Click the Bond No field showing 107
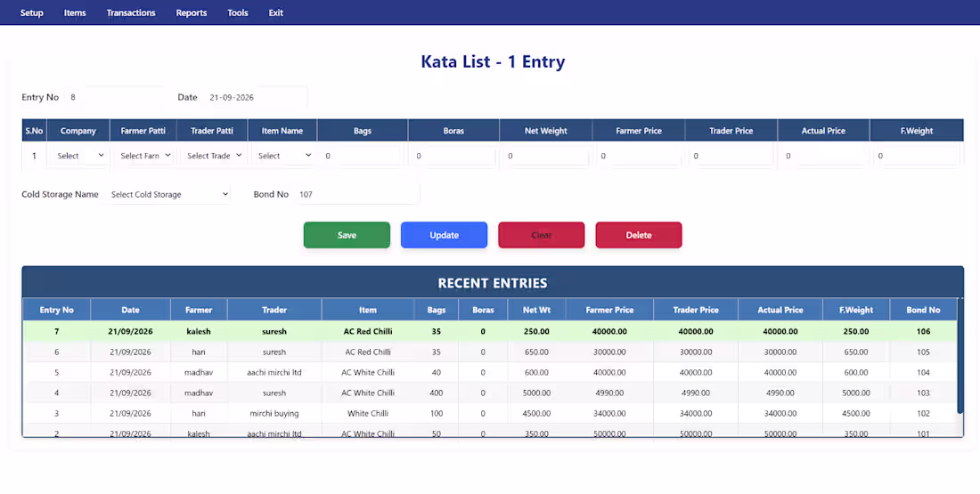The width and height of the screenshot is (980, 494). (x=357, y=194)
